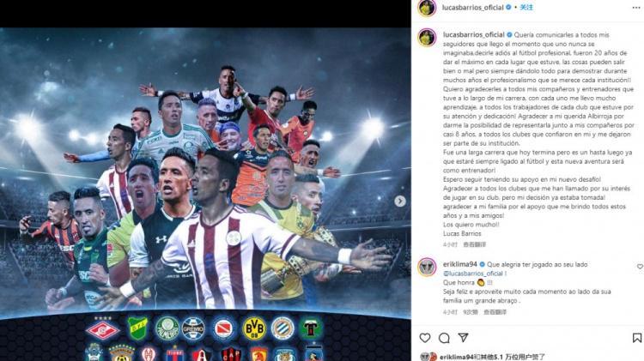This screenshot has width=644, height=361.
Task: Open the three-dot more options menu
Action: pyautogui.click(x=636, y=8)
